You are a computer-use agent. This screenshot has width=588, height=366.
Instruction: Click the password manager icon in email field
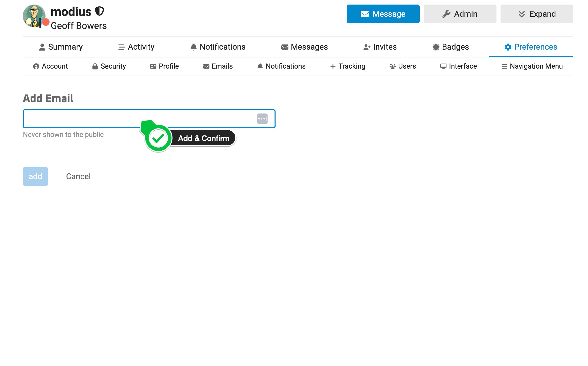coord(262,119)
